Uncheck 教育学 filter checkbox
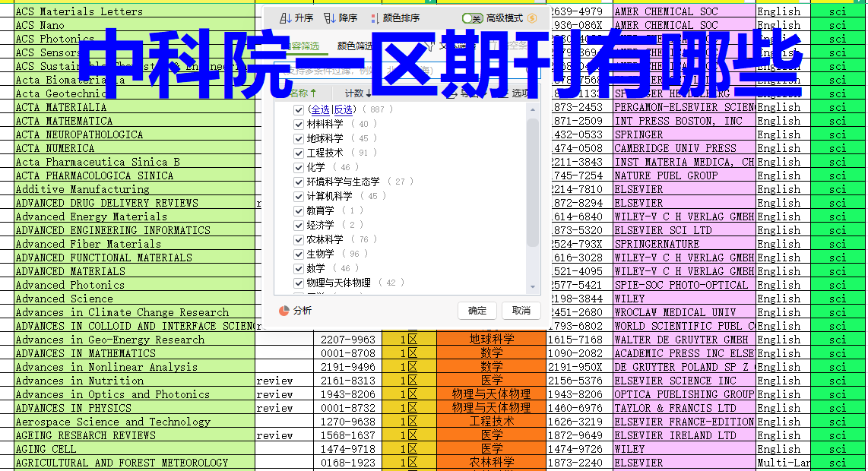868x471 pixels. pos(299,211)
